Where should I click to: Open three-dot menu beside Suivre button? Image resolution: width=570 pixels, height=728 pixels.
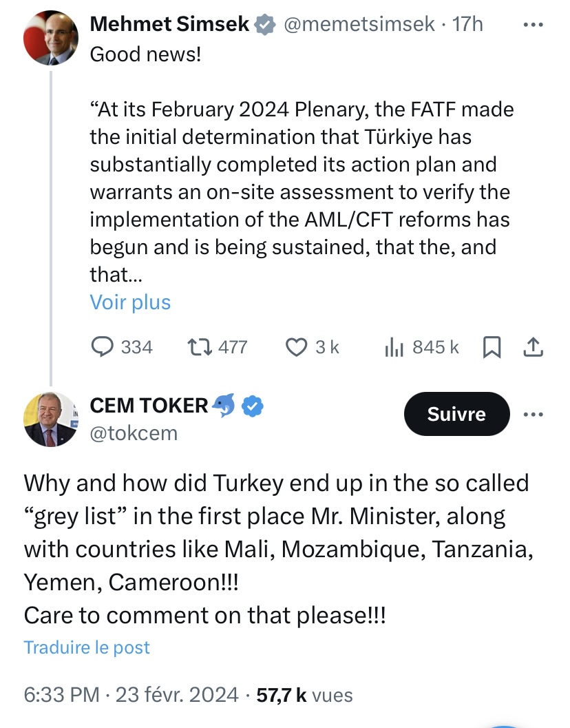[x=534, y=415]
